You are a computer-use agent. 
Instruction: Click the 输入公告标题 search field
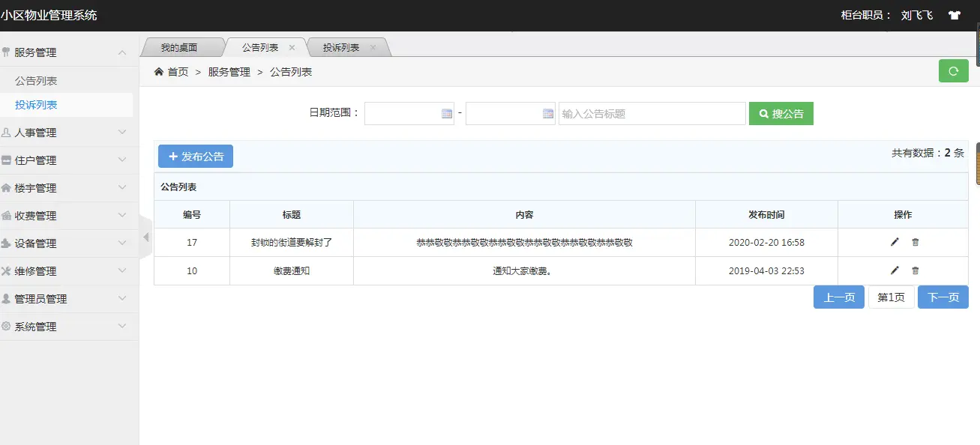[x=652, y=114]
